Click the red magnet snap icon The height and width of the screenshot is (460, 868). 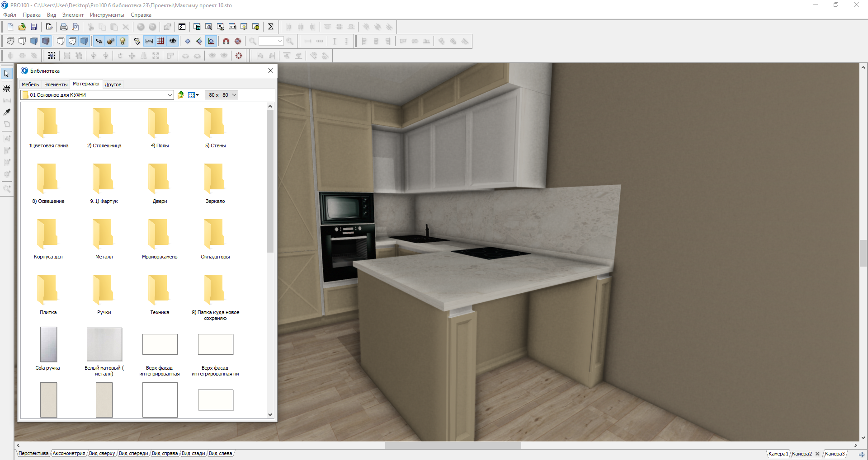[226, 41]
